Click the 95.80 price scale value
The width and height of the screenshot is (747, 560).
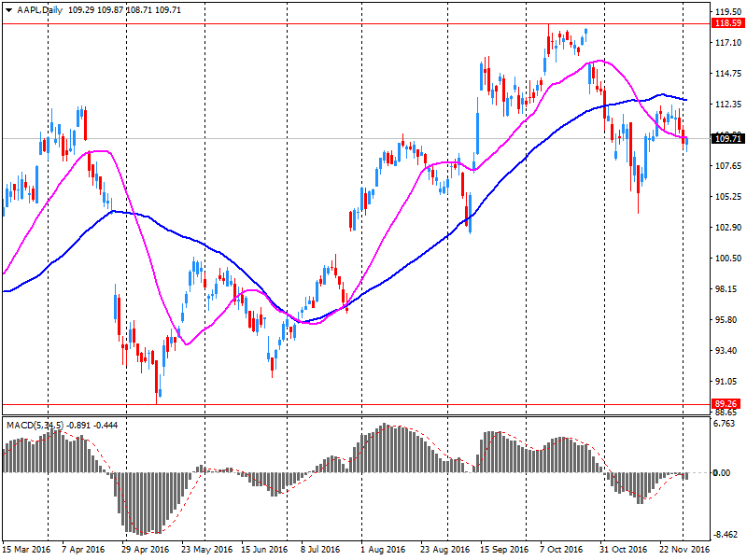[x=728, y=319]
